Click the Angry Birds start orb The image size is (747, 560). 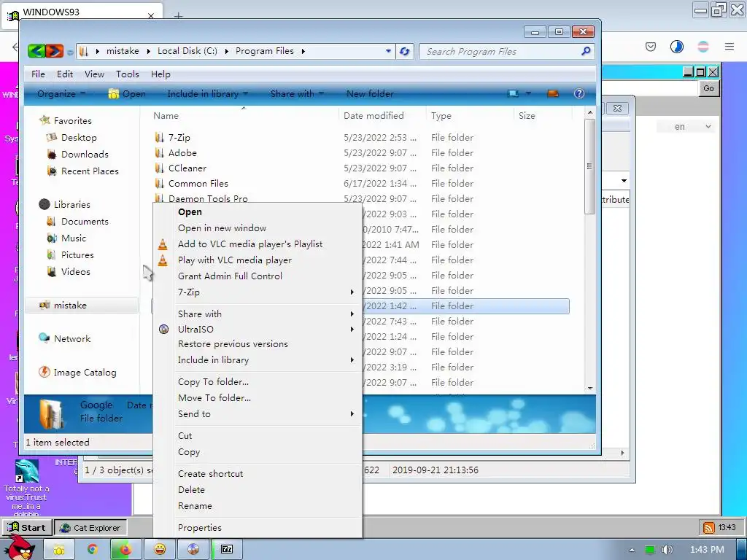point(20,548)
